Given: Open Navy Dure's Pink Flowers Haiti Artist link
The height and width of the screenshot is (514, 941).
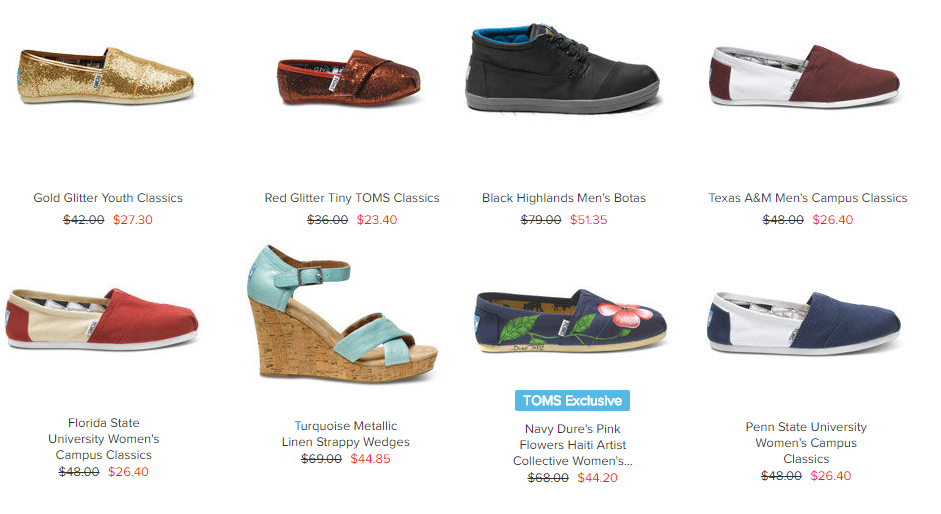Looking at the screenshot, I should 573,445.
